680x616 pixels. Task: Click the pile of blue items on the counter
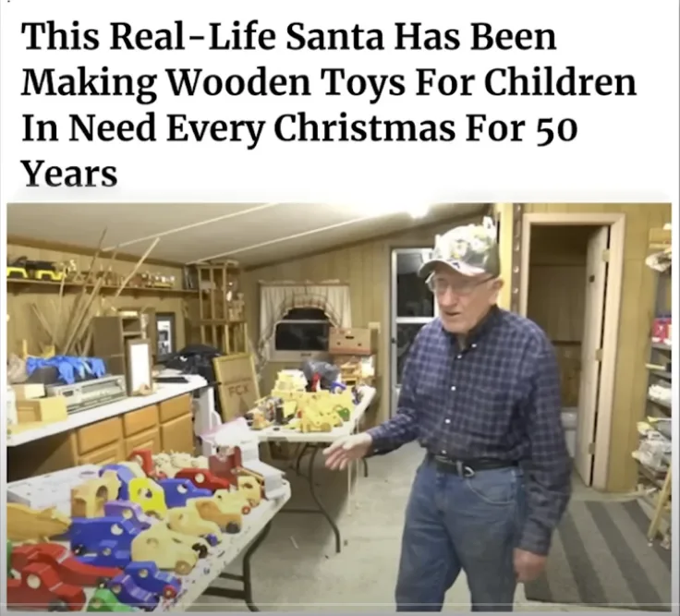tap(65, 368)
